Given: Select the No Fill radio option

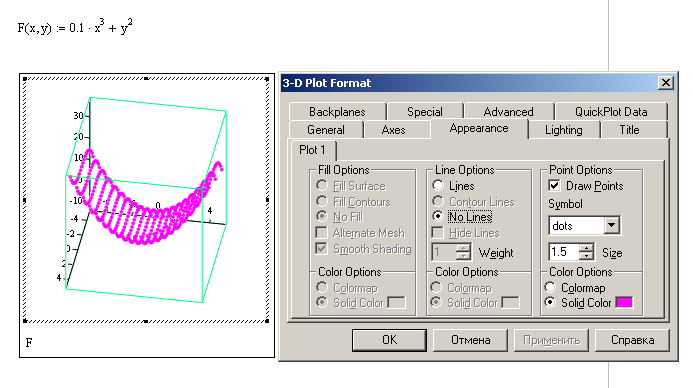Looking at the screenshot, I should pyautogui.click(x=322, y=217).
